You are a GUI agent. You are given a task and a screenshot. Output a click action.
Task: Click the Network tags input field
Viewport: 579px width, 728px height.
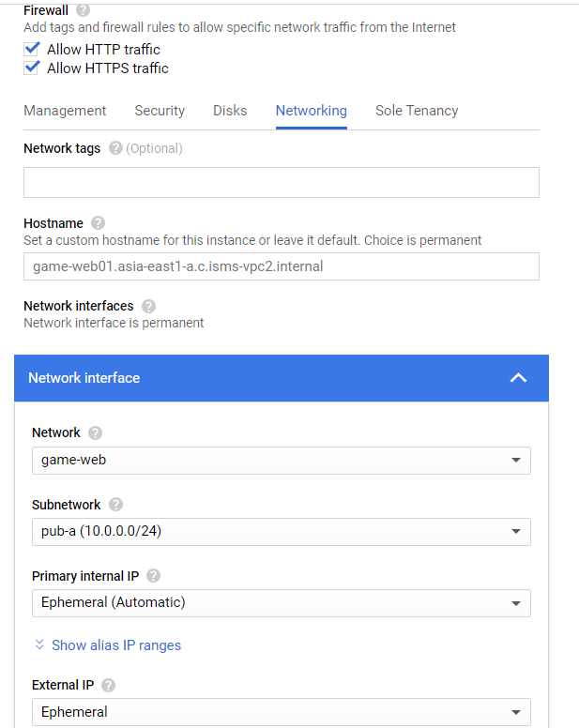coord(282,182)
